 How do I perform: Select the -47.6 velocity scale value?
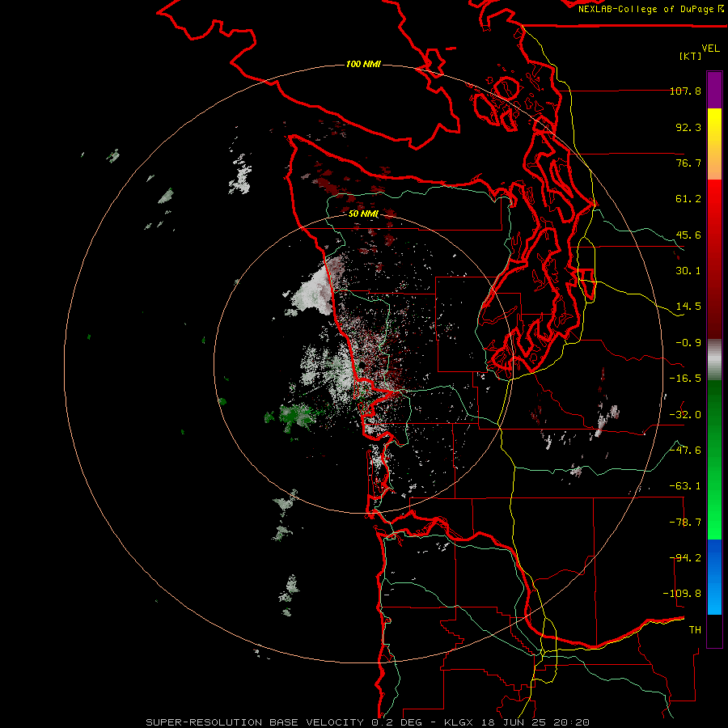coord(685,451)
